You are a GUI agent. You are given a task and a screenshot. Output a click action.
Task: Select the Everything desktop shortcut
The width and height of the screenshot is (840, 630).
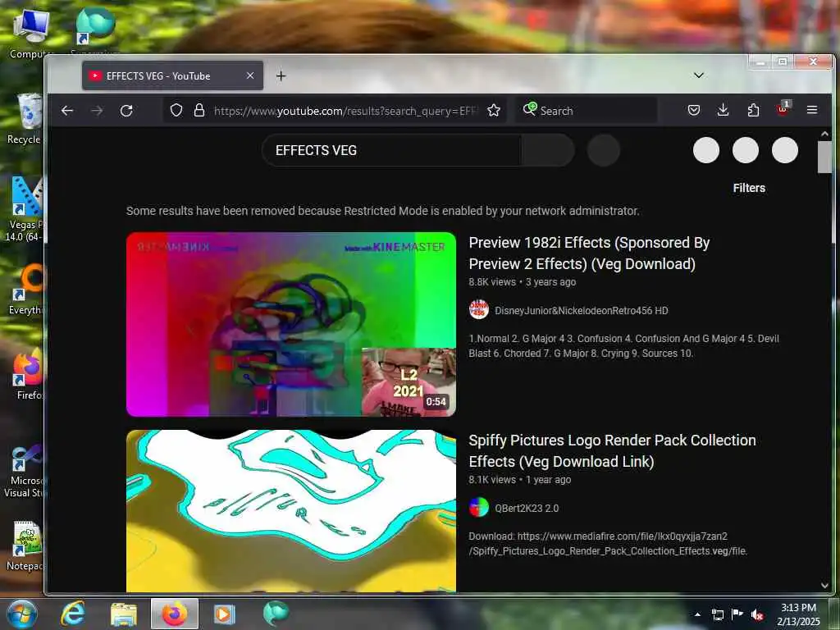(25, 290)
